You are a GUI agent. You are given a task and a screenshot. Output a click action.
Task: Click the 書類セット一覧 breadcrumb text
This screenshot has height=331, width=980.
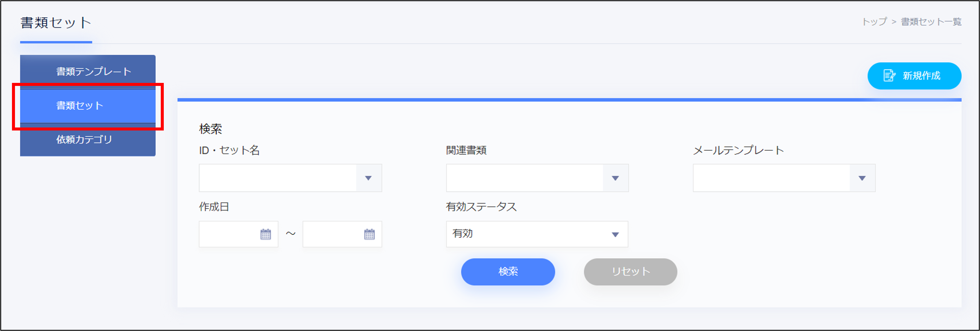tap(931, 22)
